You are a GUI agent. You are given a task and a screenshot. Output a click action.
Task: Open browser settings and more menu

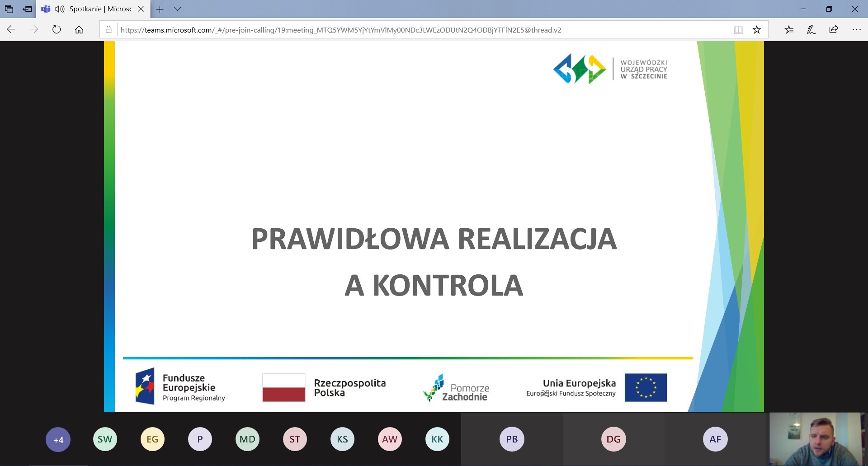(856, 30)
